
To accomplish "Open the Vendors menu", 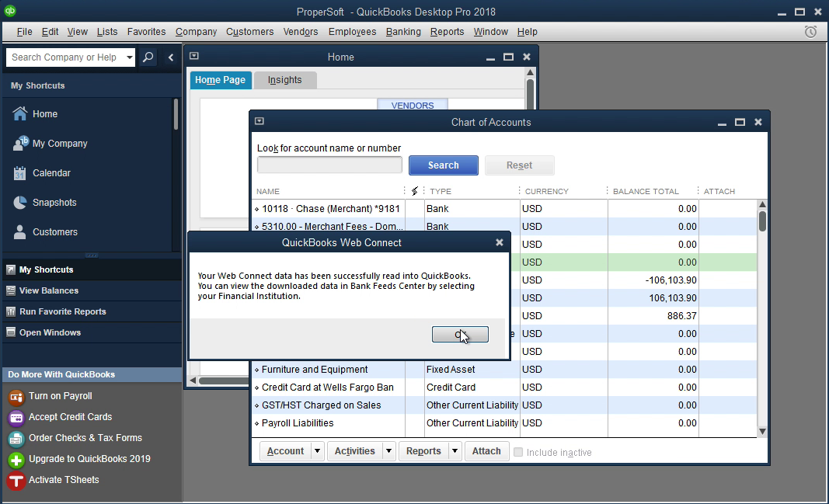I will tap(301, 32).
